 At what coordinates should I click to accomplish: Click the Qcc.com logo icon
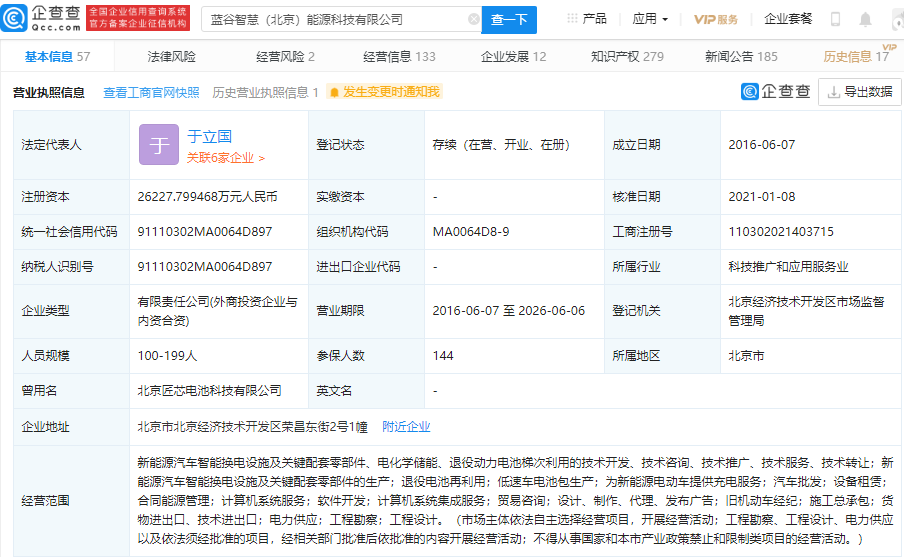point(14,18)
